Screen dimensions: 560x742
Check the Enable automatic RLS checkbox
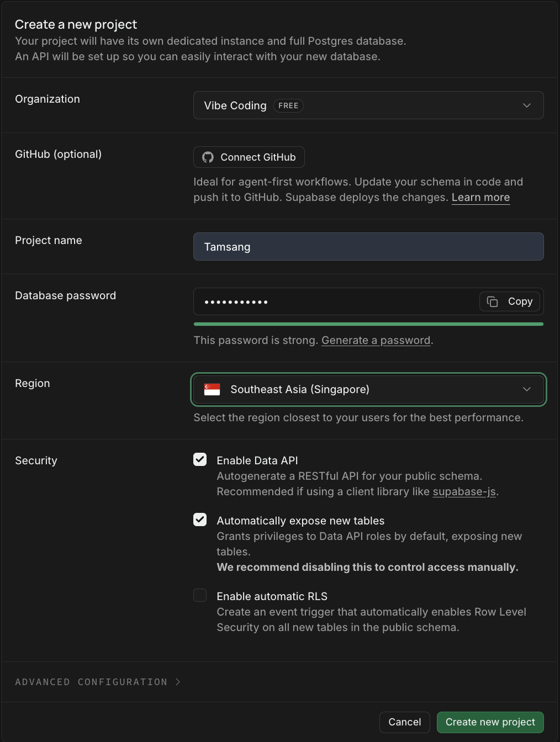[x=200, y=595]
